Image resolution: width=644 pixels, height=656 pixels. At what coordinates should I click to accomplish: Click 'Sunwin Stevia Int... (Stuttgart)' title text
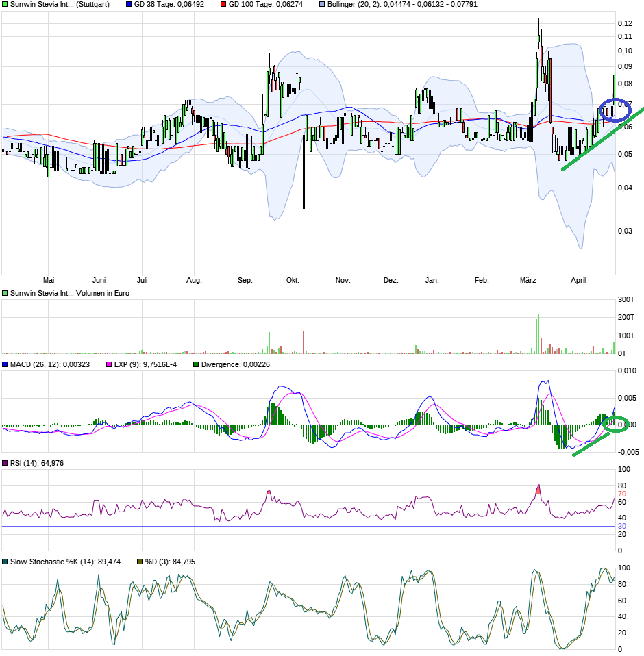pos(60,5)
